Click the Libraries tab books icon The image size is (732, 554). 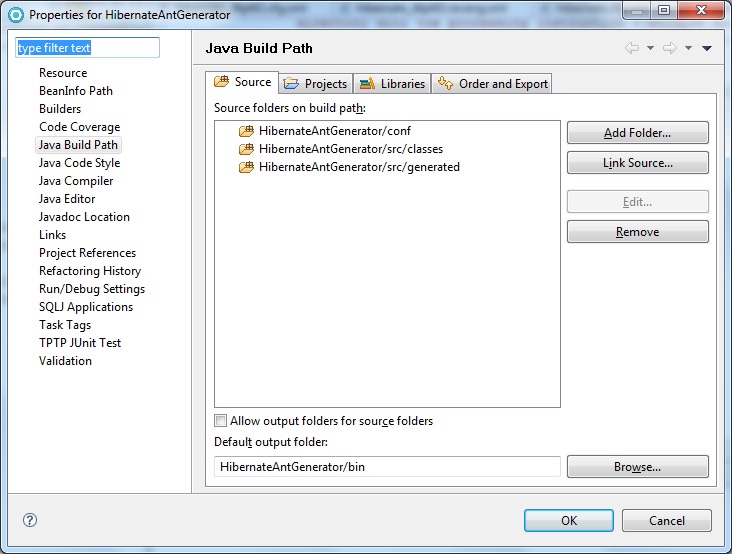367,84
